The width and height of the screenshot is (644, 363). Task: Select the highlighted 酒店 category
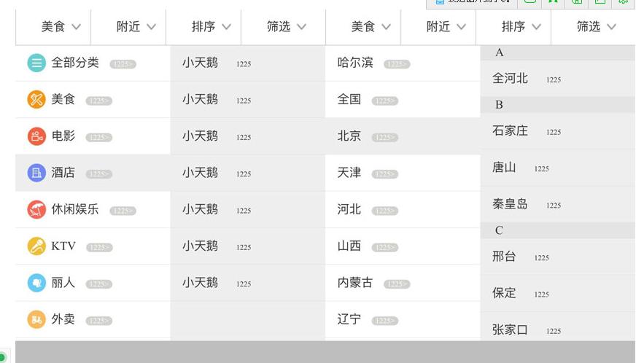[93, 173]
